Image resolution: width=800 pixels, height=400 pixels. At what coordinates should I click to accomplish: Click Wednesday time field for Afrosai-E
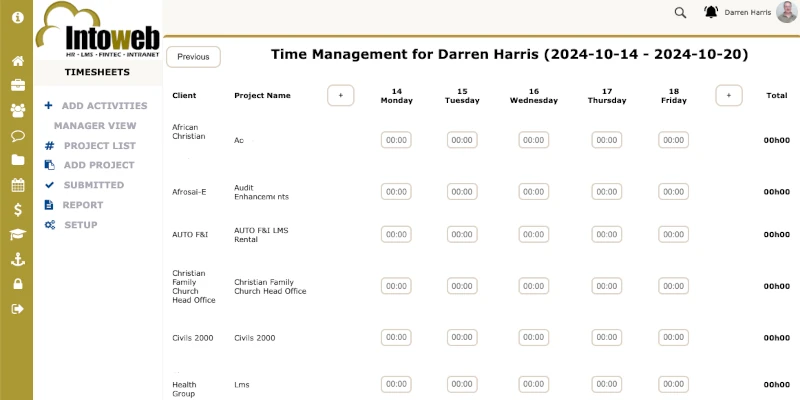(x=534, y=192)
